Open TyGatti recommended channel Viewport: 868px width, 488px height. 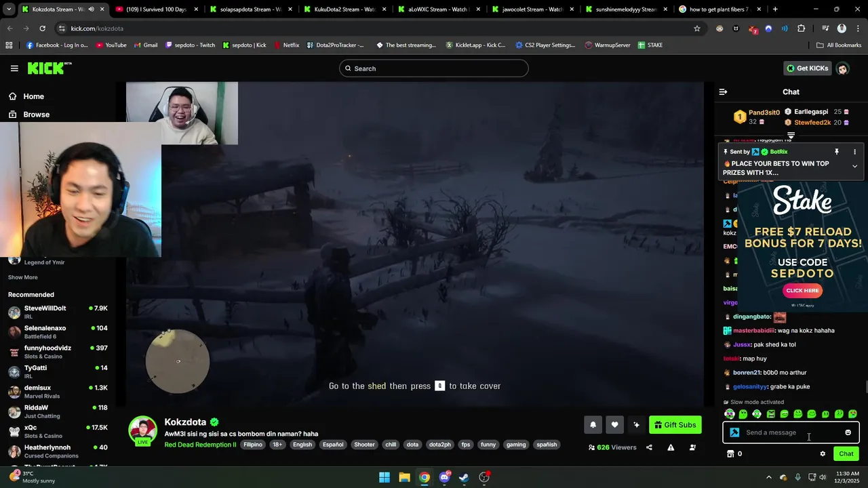(x=58, y=372)
